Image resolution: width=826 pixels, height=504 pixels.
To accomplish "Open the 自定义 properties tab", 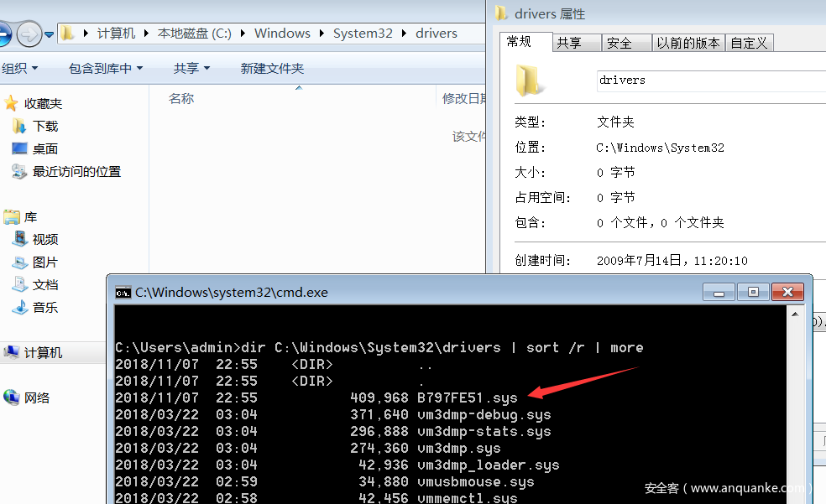I will pos(749,43).
